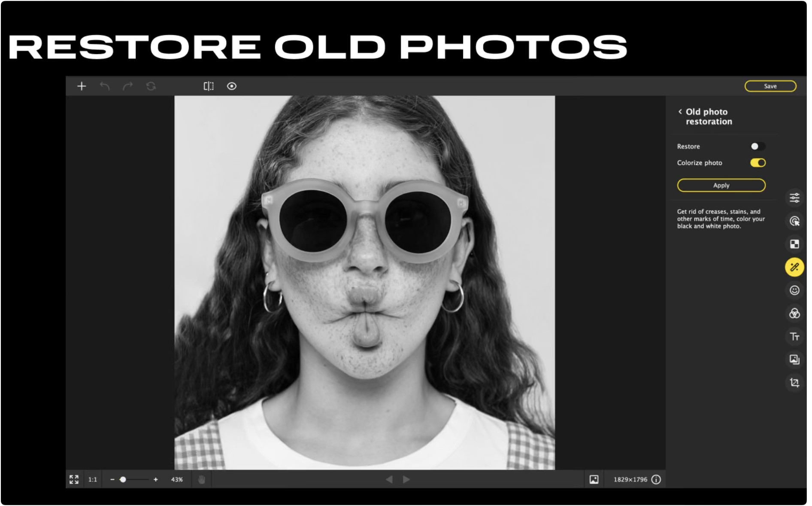Enable the Restore toggle switch
Screen dimensions: 812x506
[x=757, y=146]
